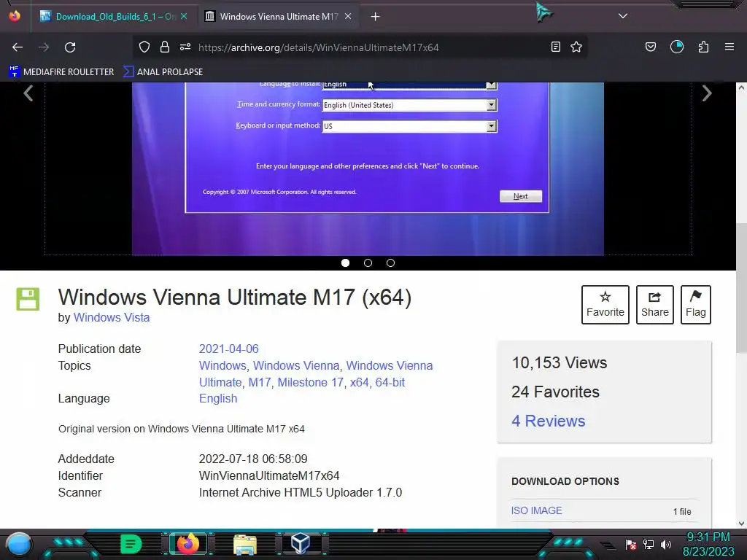Open Firefox application menu
This screenshot has width=747, height=560.
click(729, 47)
